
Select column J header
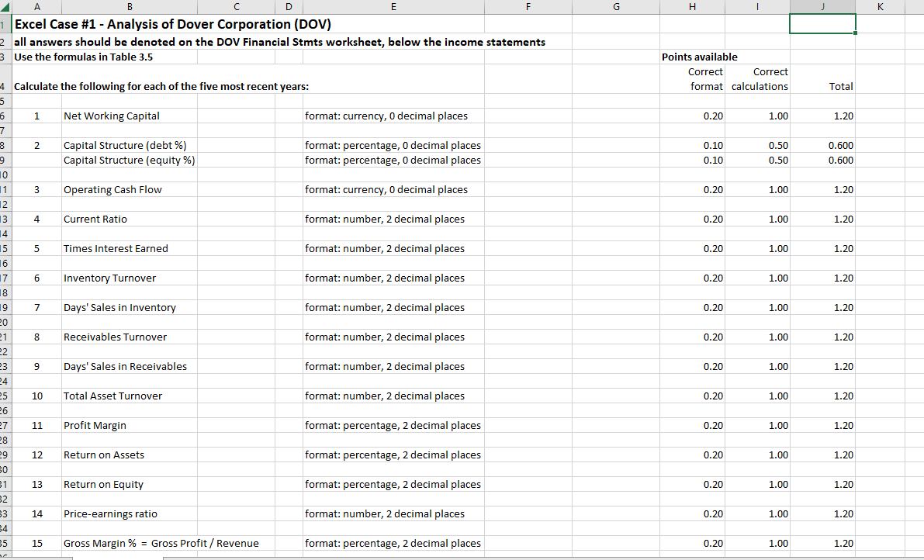pyautogui.click(x=822, y=7)
